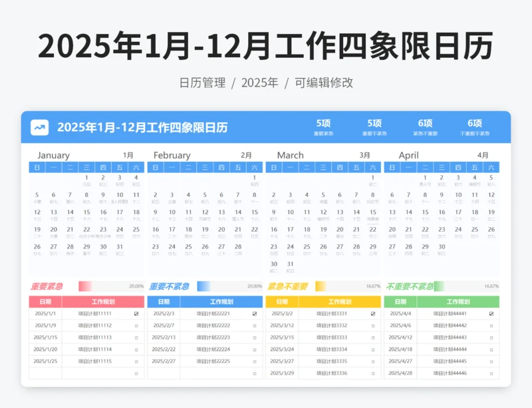Select the 5项 重要紧急 count in banner
Screen dimensions: 532x408
(x=323, y=127)
